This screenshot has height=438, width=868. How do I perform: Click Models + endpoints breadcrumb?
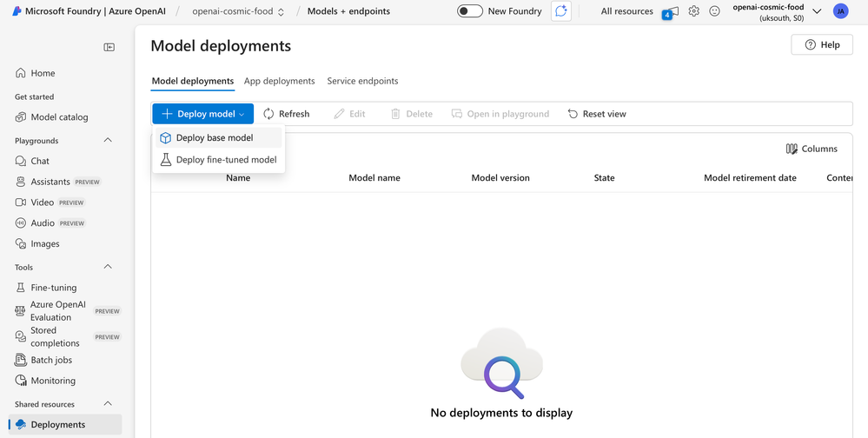(x=348, y=11)
